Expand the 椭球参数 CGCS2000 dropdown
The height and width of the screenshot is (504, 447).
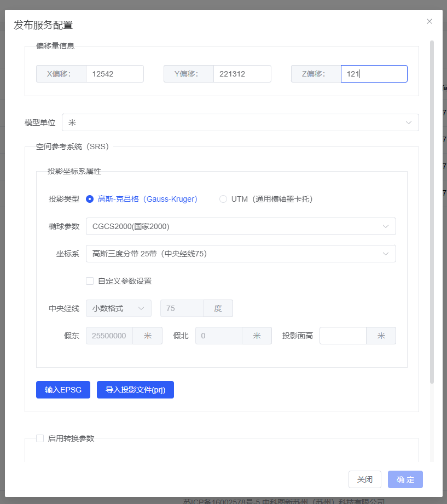pos(241,226)
